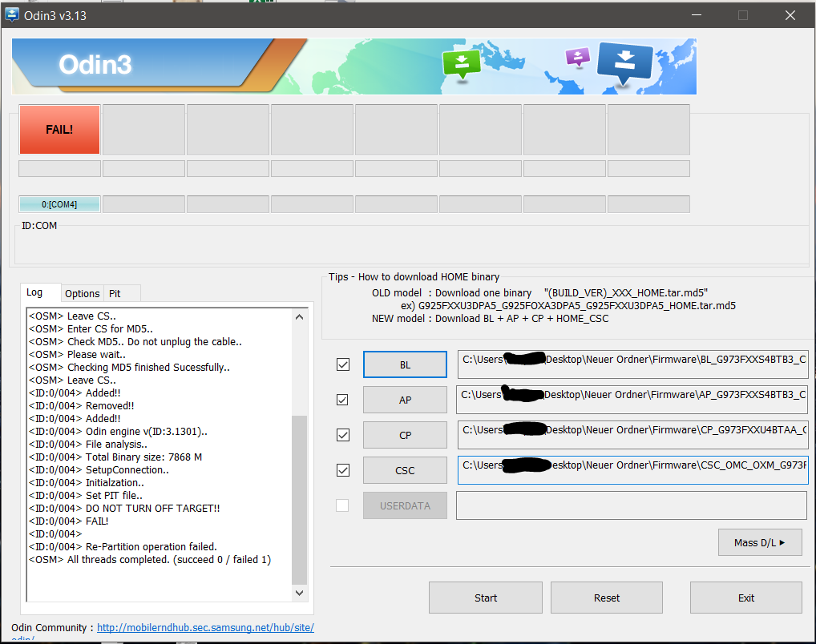Click the green download marker on the banner
Image resolution: width=816 pixels, height=644 pixels.
pyautogui.click(x=461, y=65)
